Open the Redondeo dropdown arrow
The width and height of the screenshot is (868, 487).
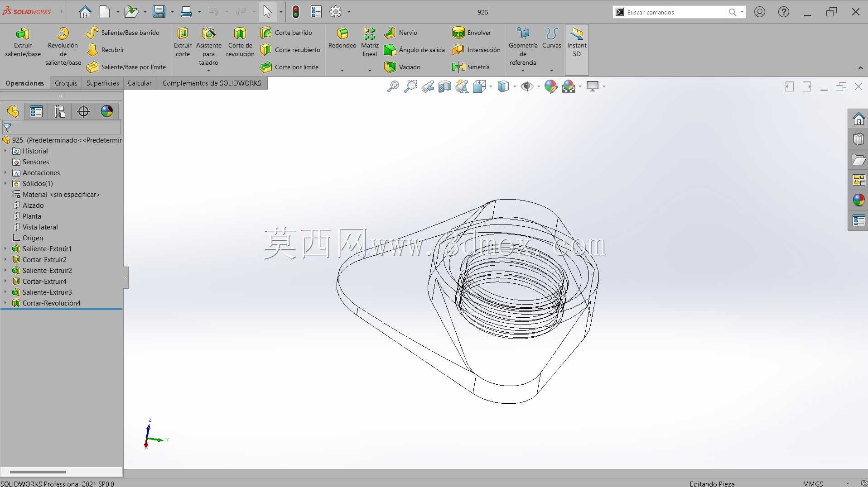click(x=342, y=70)
